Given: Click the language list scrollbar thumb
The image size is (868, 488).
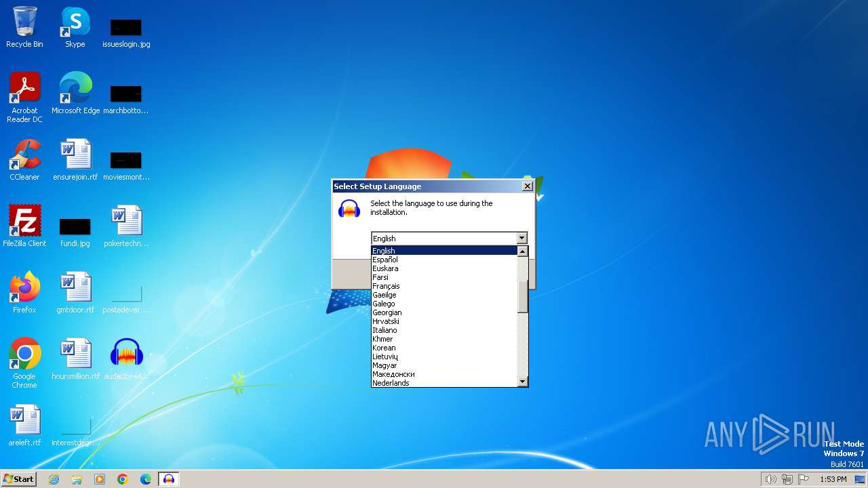Looking at the screenshot, I should (x=522, y=296).
